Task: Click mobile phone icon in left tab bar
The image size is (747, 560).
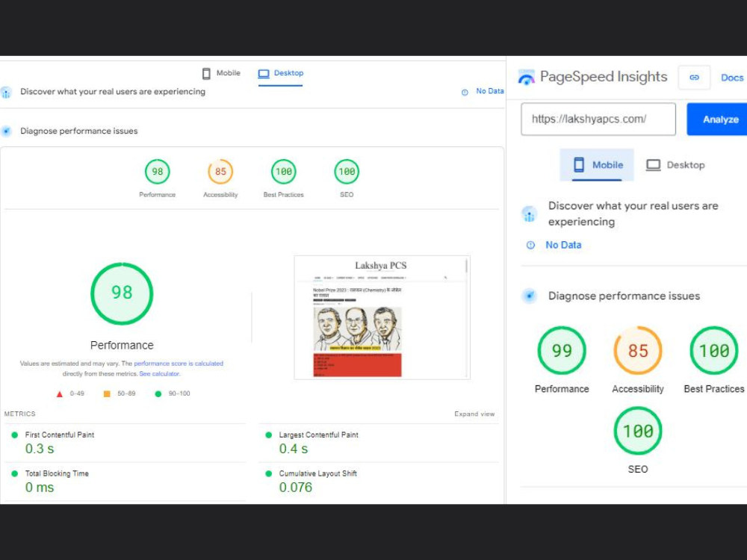Action: (x=206, y=73)
